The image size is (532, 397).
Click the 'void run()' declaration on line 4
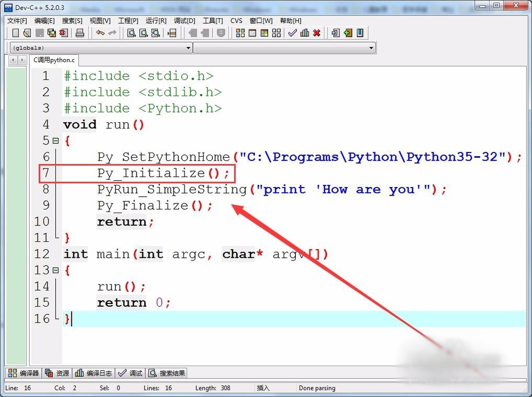pos(104,124)
